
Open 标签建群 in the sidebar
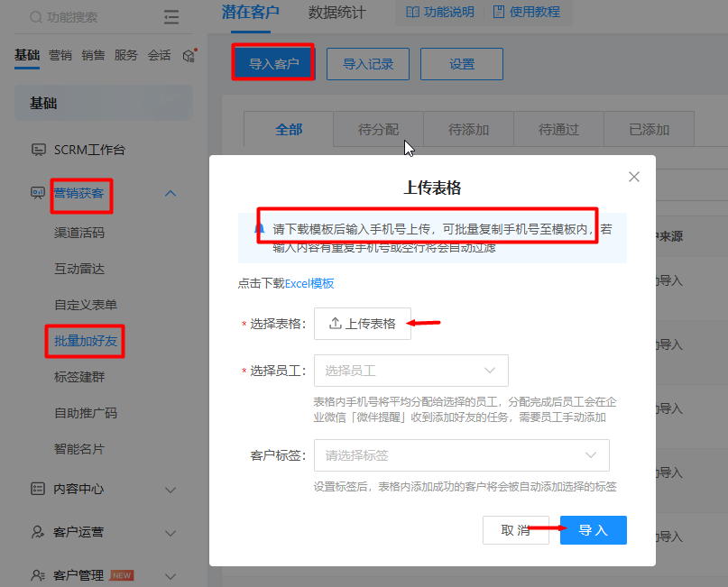tap(86, 377)
